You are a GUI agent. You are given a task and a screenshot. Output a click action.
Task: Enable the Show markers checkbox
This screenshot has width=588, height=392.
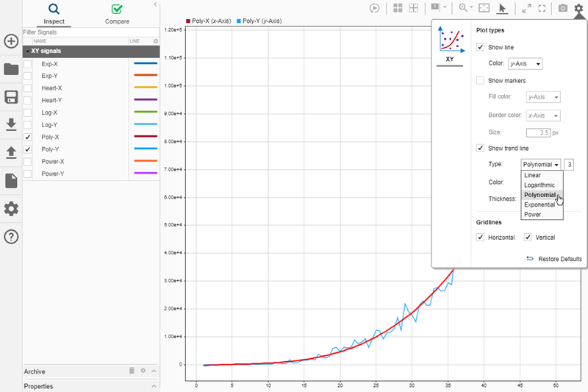[480, 80]
